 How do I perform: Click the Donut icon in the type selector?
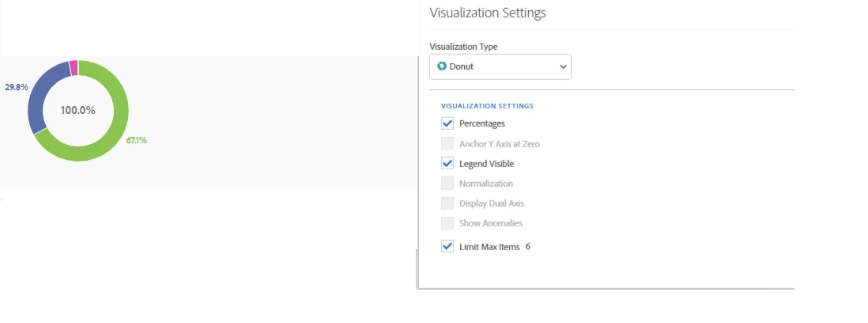coord(442,66)
